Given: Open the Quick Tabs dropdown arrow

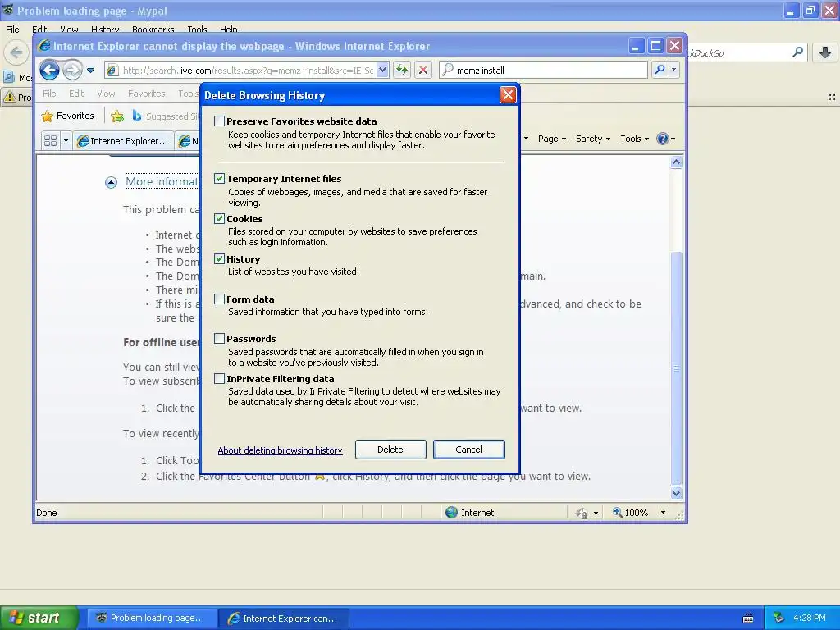Looking at the screenshot, I should 66,140.
